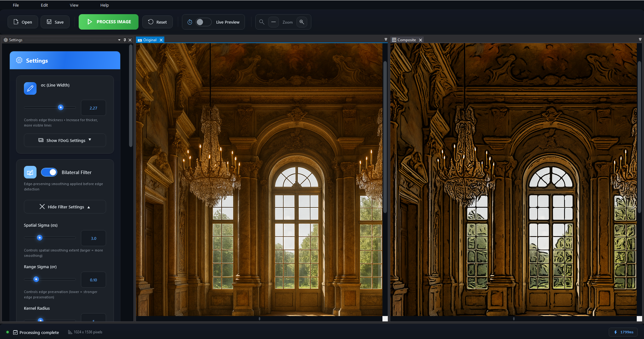Click the pencil Line Width icon
The image size is (644, 339).
(x=30, y=88)
